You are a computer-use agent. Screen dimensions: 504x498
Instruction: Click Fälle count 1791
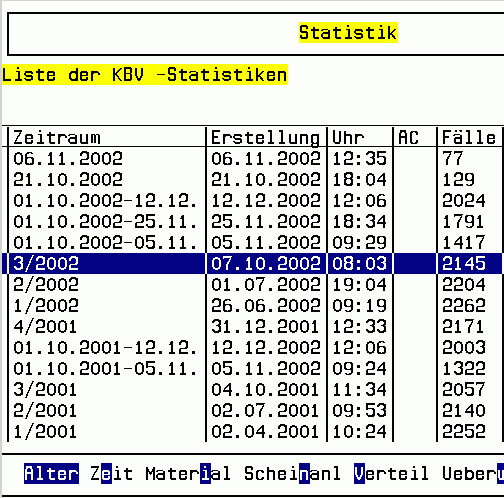(x=464, y=221)
